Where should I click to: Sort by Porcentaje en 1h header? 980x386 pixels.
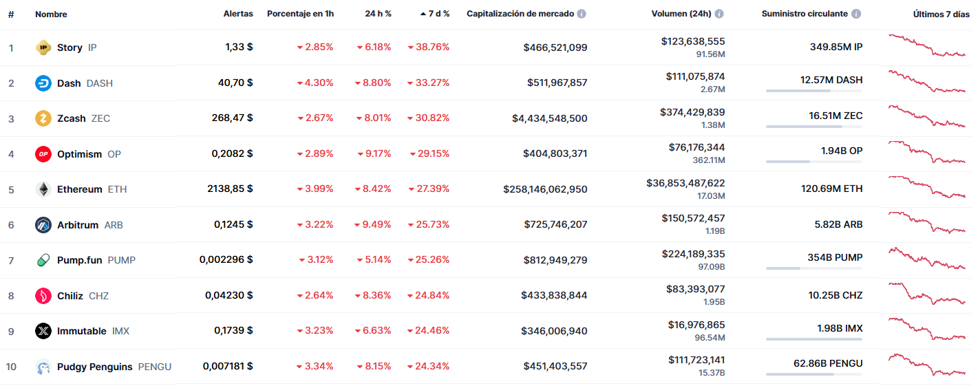pos(300,14)
